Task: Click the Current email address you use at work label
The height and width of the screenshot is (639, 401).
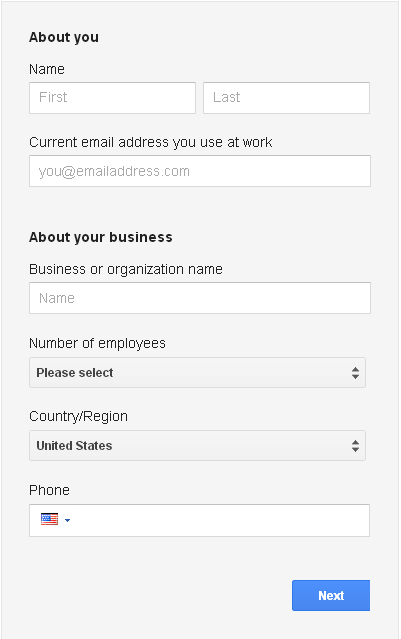Action: point(151,142)
